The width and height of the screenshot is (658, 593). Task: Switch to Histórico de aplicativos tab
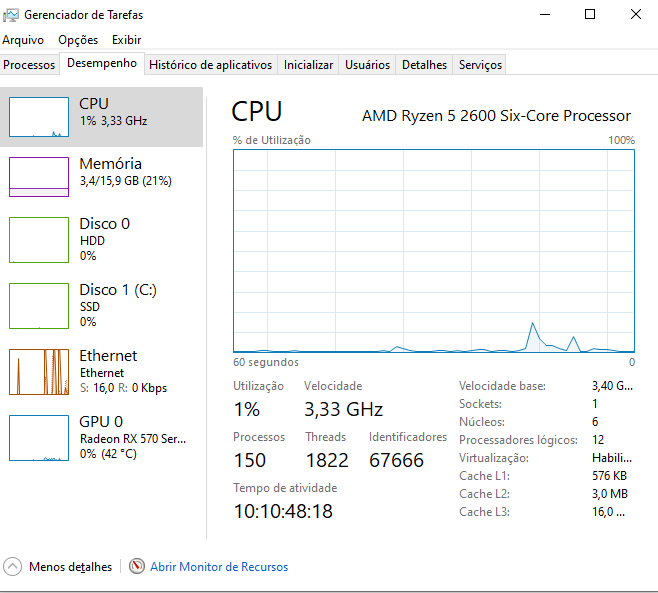210,65
